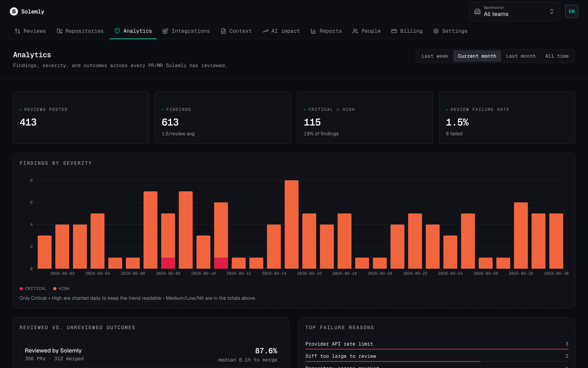Go to the Settings tab

pos(450,31)
